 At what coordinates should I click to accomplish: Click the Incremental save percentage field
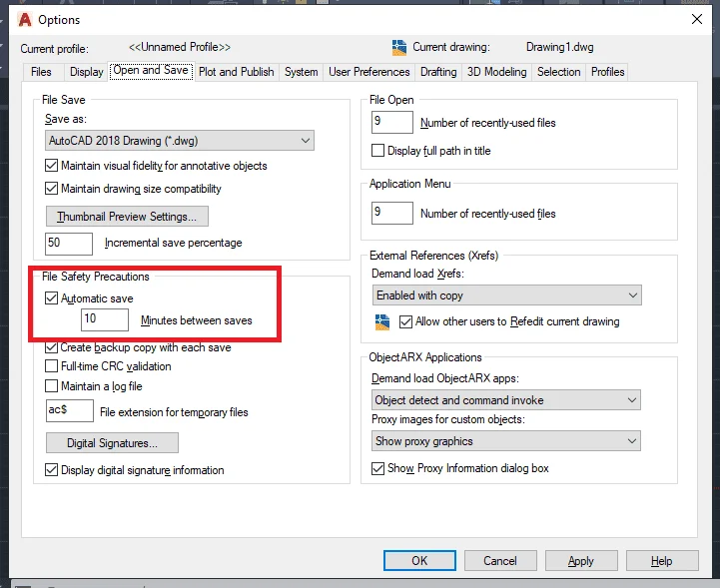(69, 244)
